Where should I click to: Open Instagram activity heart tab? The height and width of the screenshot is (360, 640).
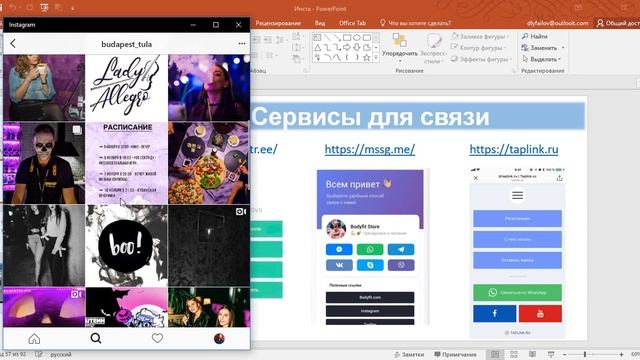(x=157, y=338)
